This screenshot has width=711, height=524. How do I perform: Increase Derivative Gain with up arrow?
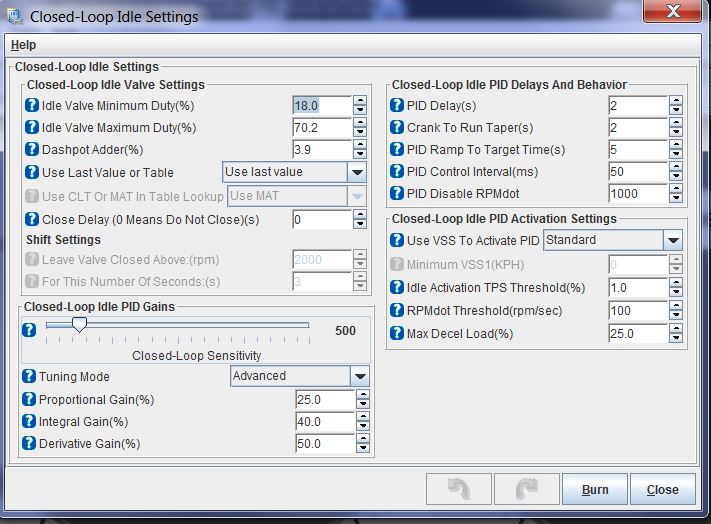coord(362,438)
